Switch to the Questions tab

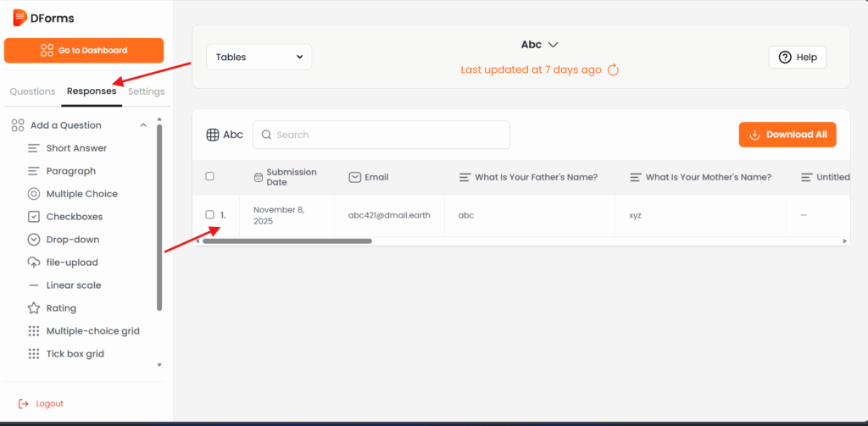[x=32, y=91]
